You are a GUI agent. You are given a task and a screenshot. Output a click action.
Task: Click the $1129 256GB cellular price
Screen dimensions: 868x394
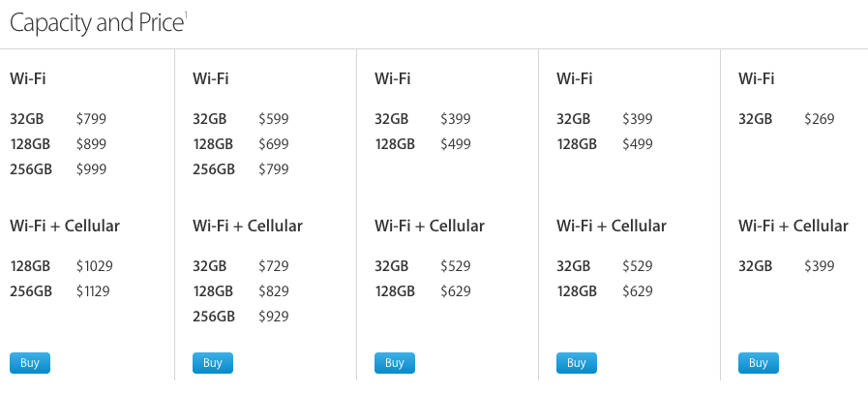(x=95, y=291)
